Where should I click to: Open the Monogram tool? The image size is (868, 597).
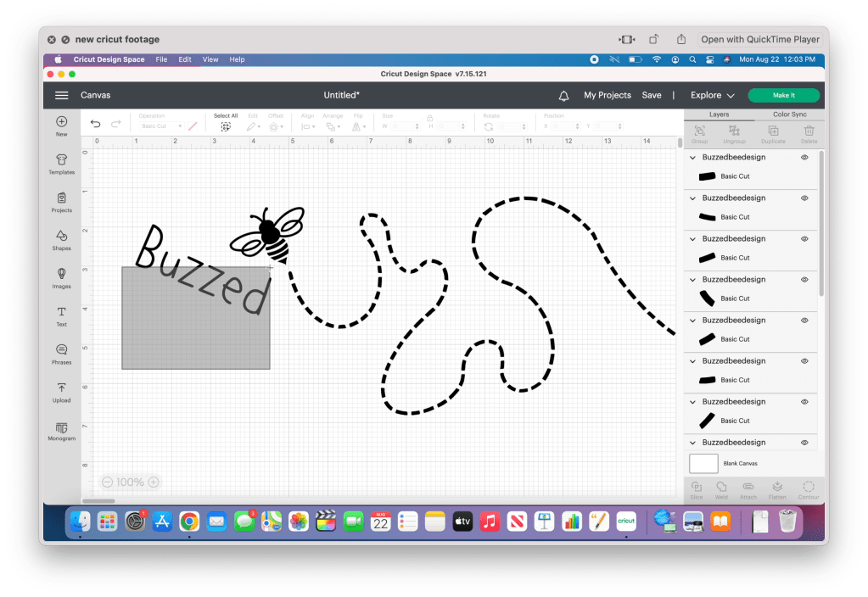[61, 431]
